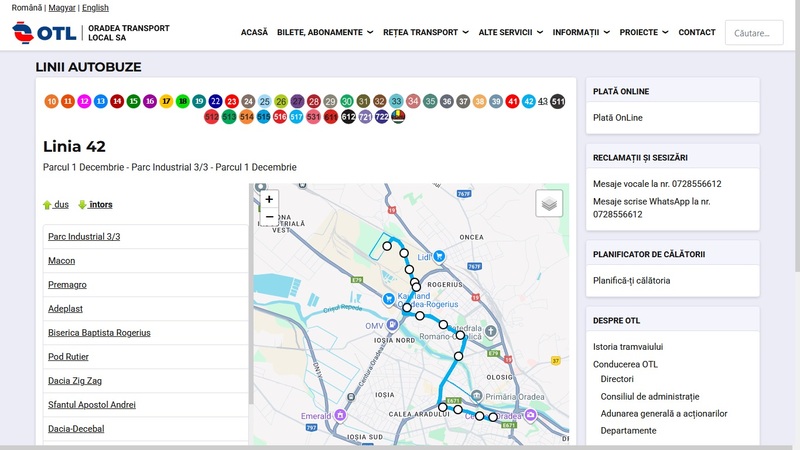This screenshot has height=450, width=800.
Task: Open the Biserica Baptista Rogerius stop link
Action: pyautogui.click(x=99, y=333)
